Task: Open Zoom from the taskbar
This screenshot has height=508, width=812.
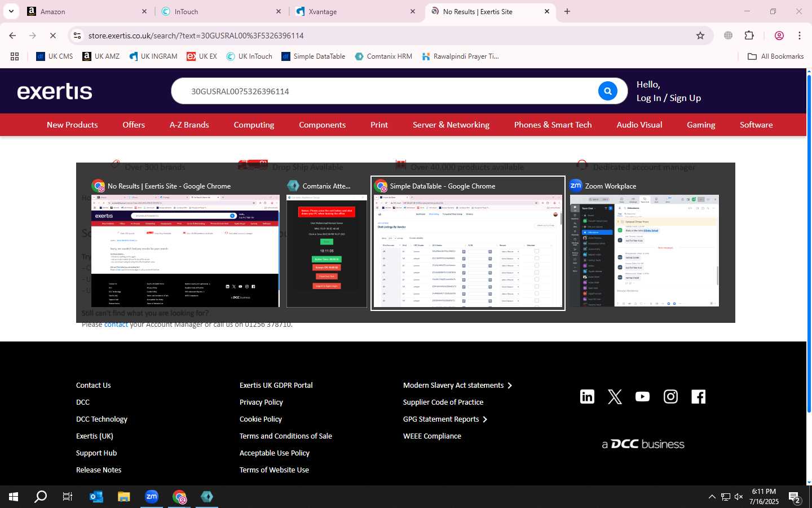Action: click(x=152, y=497)
